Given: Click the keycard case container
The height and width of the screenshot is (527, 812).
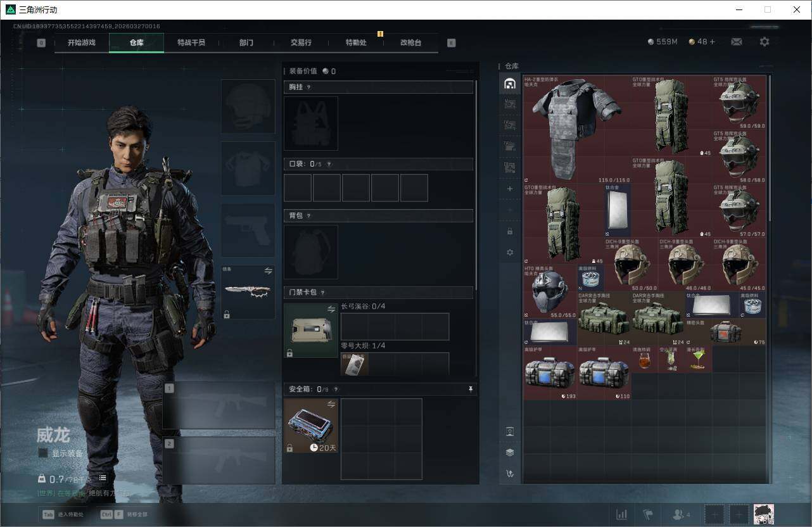Looking at the screenshot, I should 311,331.
